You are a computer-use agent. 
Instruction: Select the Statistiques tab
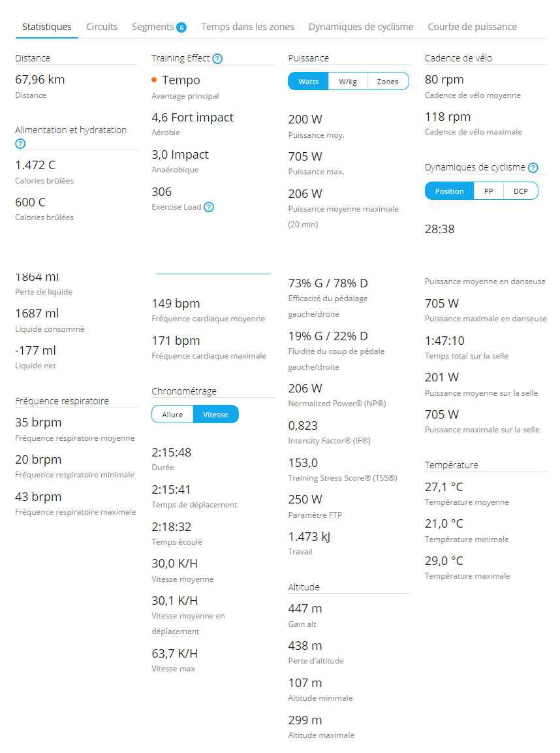pos(46,27)
